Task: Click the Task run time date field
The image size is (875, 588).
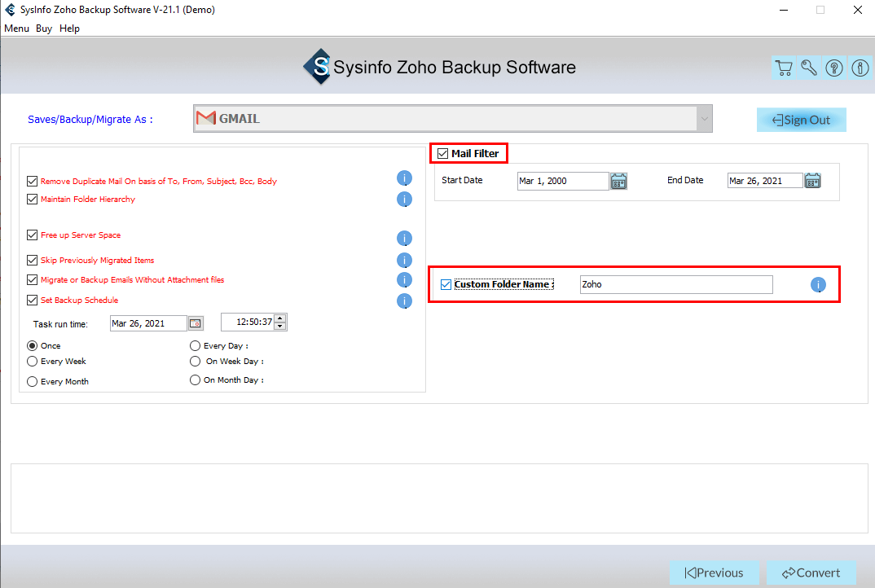Action: [148, 323]
